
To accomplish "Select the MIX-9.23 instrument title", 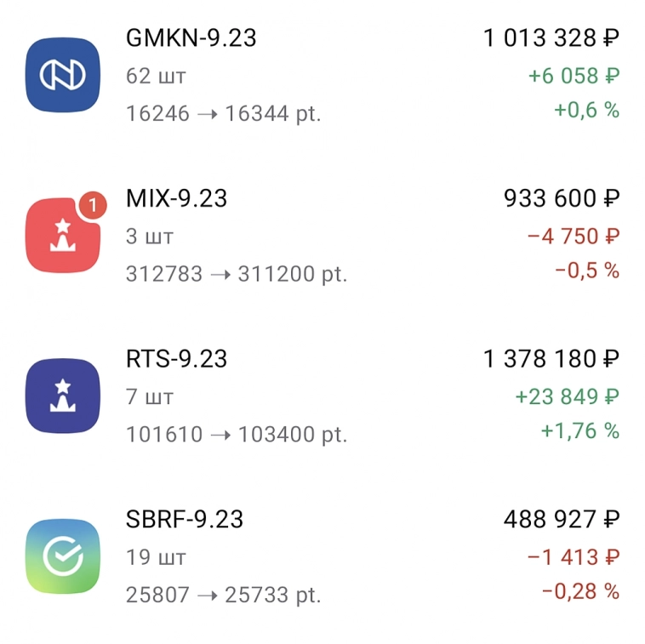I will (x=176, y=199).
